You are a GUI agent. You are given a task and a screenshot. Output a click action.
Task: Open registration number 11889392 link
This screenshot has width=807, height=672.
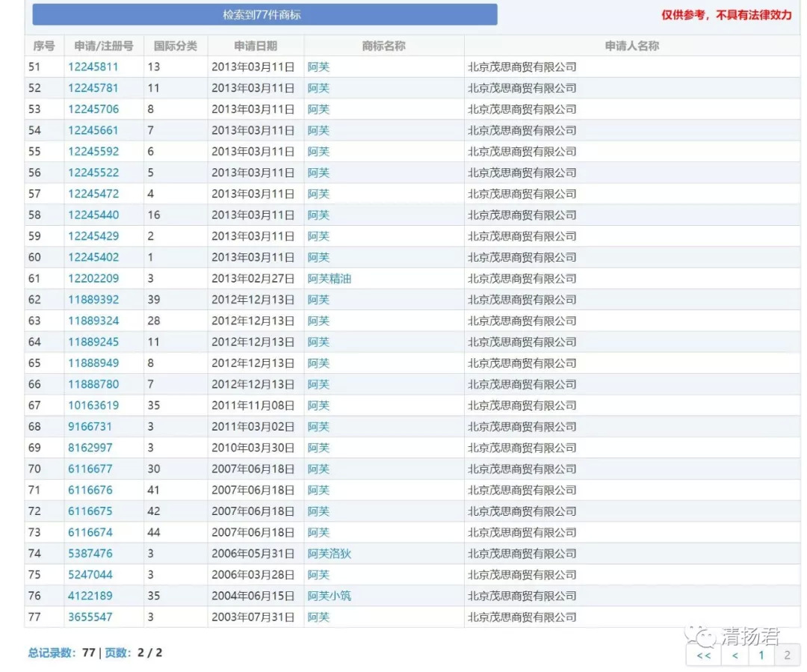tap(93, 300)
